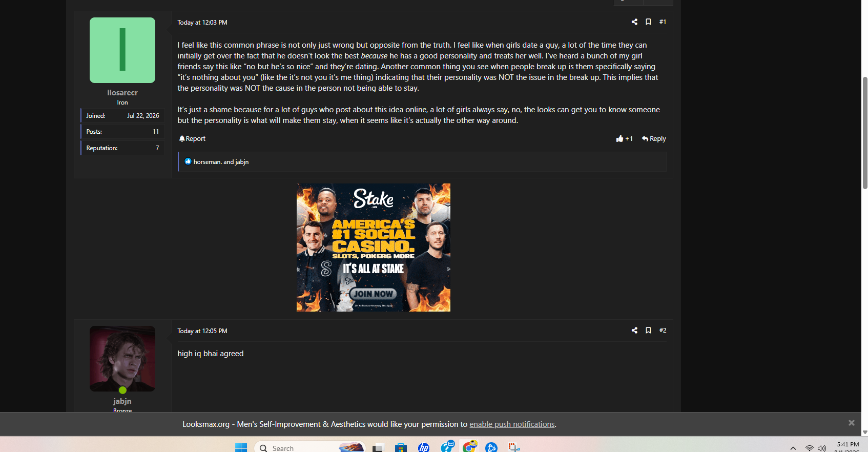Open ilosarecr's green avatar
868x452 pixels.
tap(122, 50)
